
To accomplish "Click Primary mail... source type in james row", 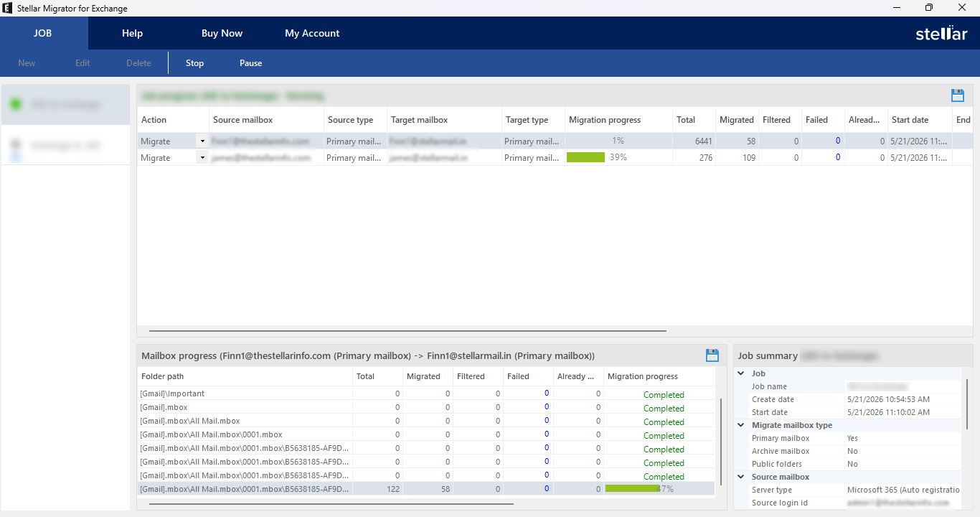I will click(x=355, y=158).
